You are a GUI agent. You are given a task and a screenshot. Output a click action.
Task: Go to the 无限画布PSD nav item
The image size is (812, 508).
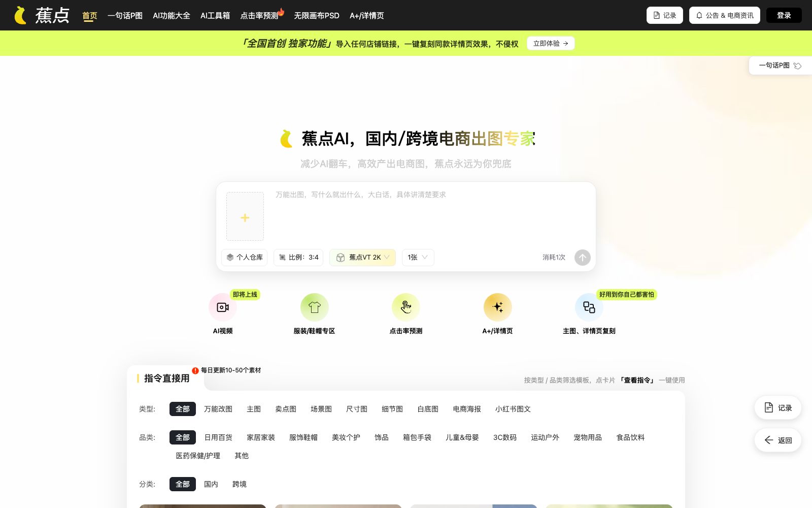click(x=317, y=16)
